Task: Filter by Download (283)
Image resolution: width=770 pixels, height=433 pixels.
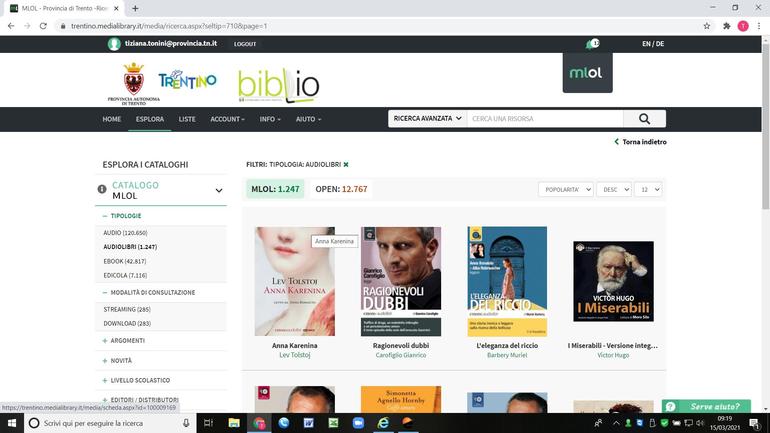Action: (x=127, y=324)
